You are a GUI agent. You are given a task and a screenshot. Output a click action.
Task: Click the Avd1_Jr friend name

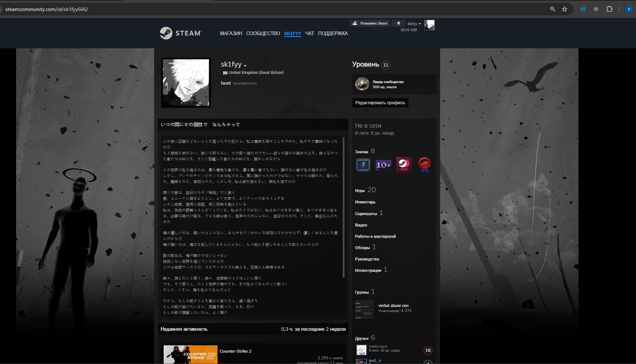375,360
